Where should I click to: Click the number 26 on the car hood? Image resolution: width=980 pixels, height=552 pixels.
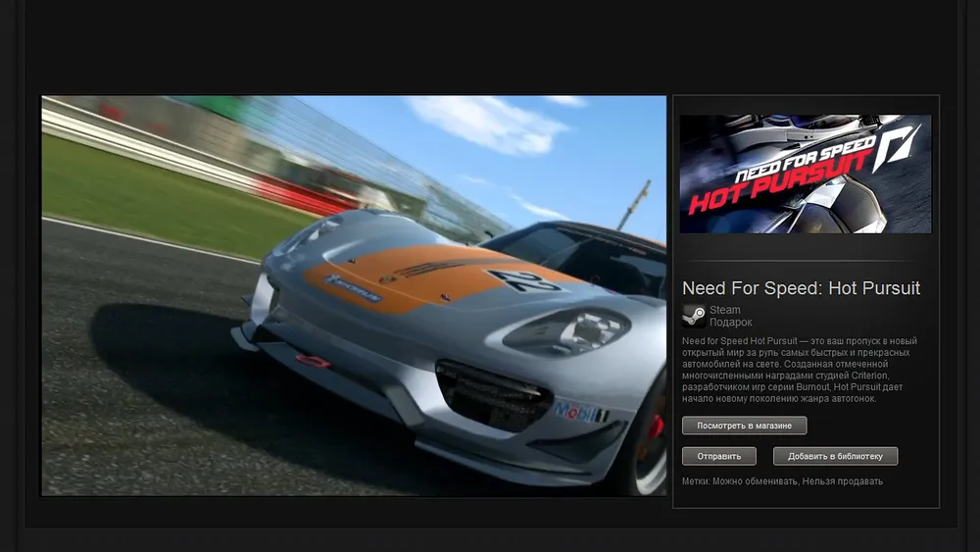pyautogui.click(x=524, y=282)
